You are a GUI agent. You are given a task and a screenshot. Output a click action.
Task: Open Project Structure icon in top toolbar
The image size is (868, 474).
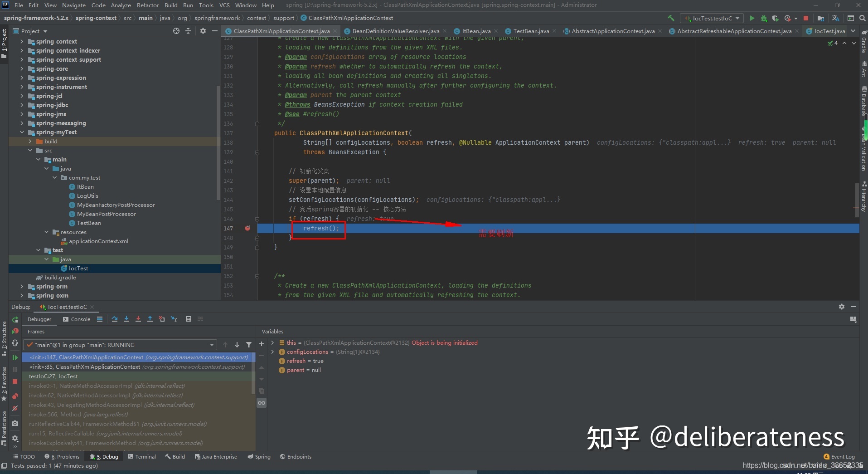tap(821, 18)
